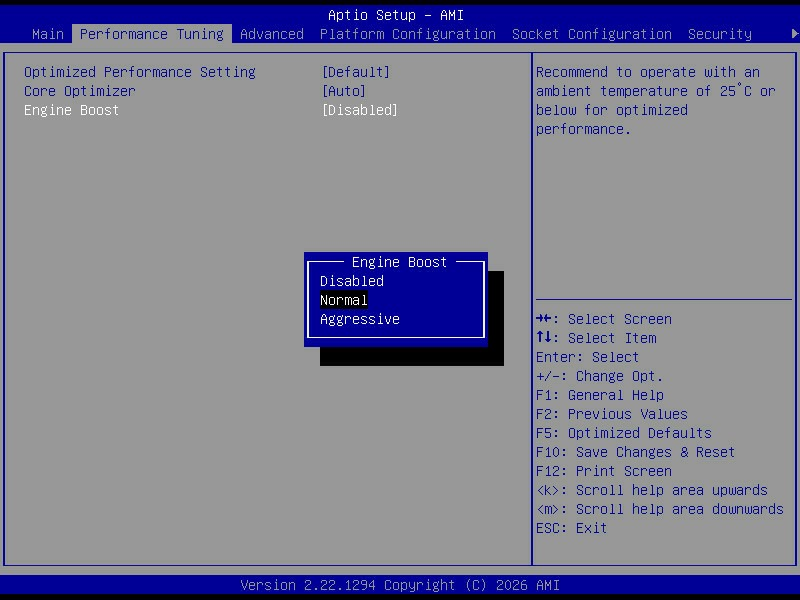This screenshot has height=600, width=800.
Task: Click the Version 2.22.1294 copyright footer
Action: (400, 585)
